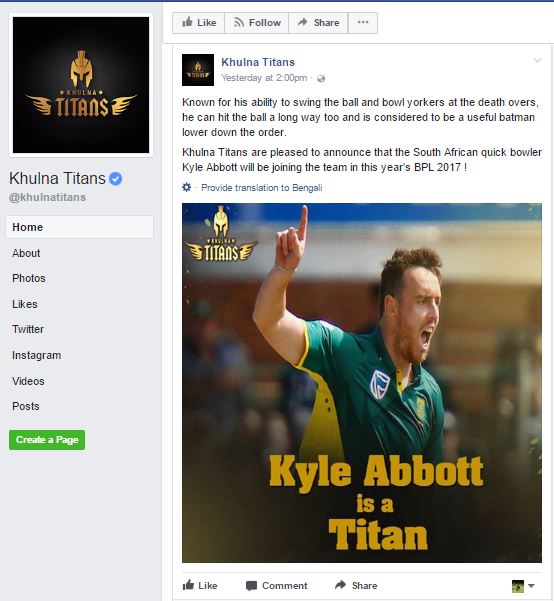Click the green Create a Page button

(x=47, y=440)
